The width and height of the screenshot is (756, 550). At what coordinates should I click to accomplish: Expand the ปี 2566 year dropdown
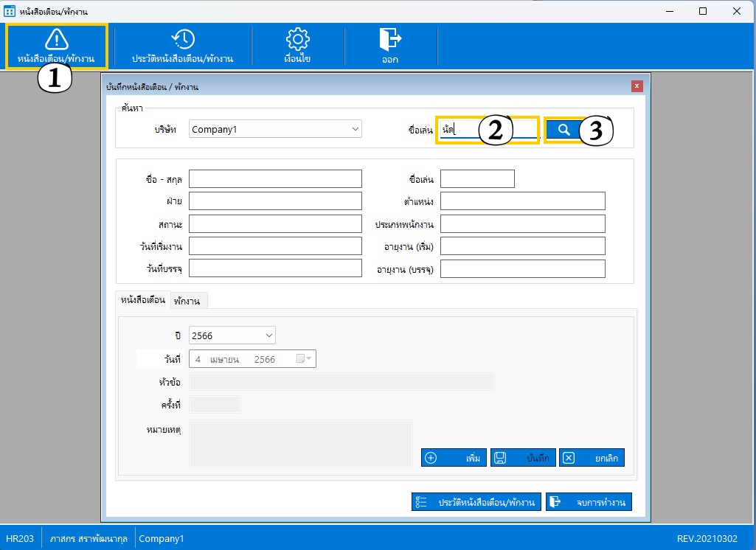point(268,335)
